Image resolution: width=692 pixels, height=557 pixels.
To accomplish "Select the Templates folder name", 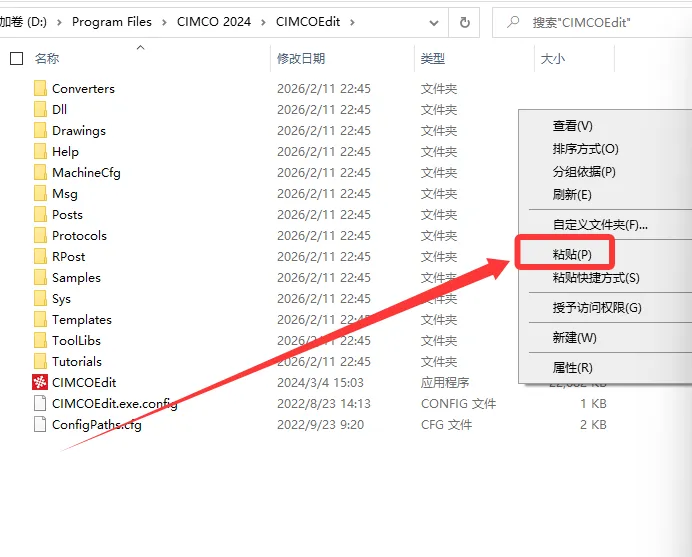I will [82, 320].
